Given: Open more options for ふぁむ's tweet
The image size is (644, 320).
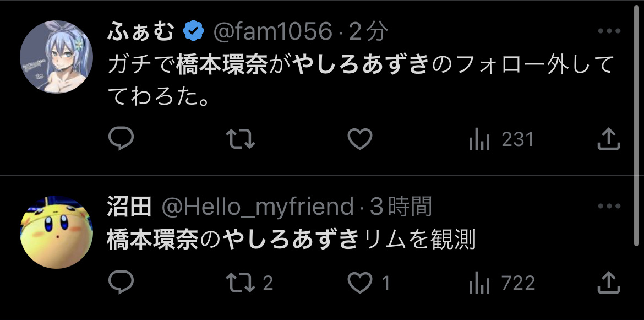Looking at the screenshot, I should coord(609,31).
